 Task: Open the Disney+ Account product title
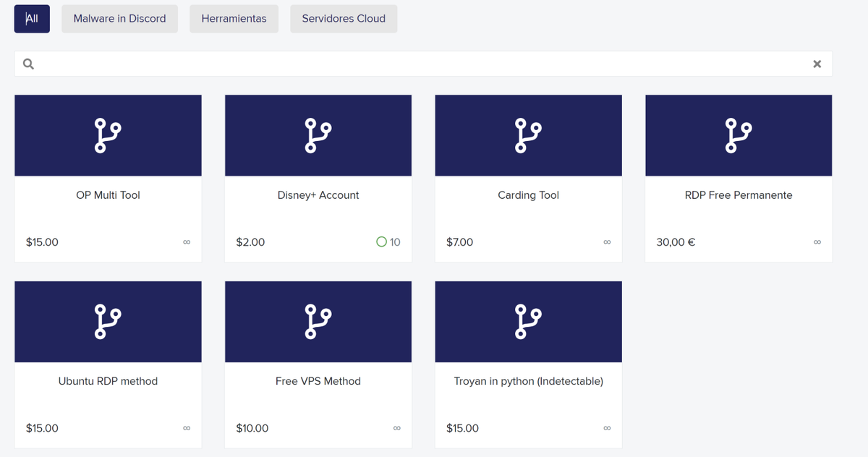318,195
